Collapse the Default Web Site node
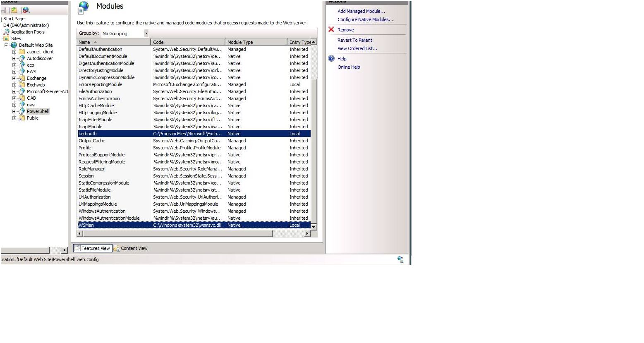Image resolution: width=644 pixels, height=343 pixels. pyautogui.click(x=6, y=45)
